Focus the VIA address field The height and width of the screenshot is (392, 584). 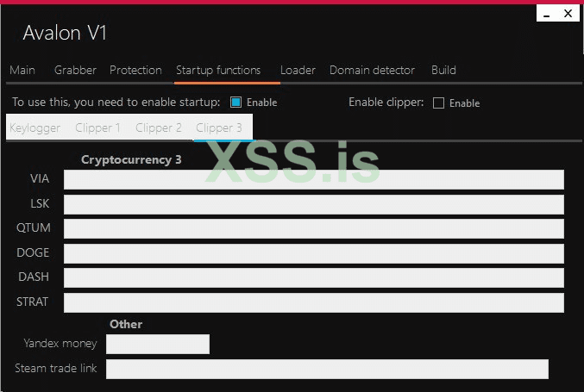314,180
